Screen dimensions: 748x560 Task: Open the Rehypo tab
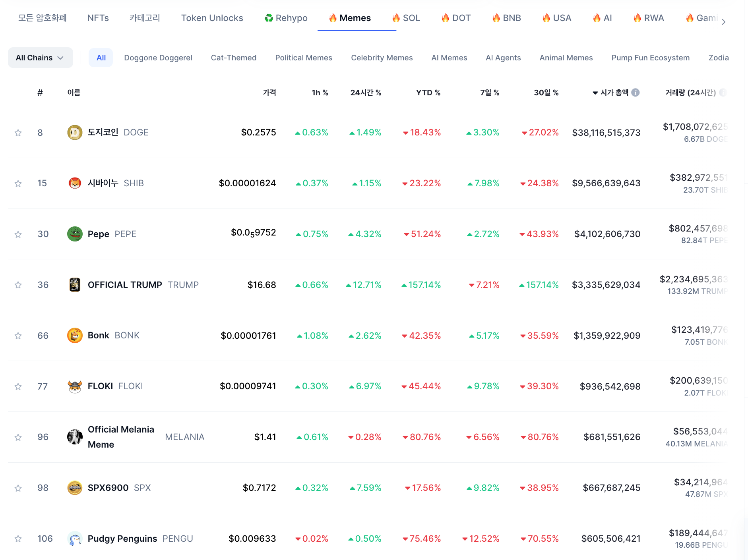286,18
